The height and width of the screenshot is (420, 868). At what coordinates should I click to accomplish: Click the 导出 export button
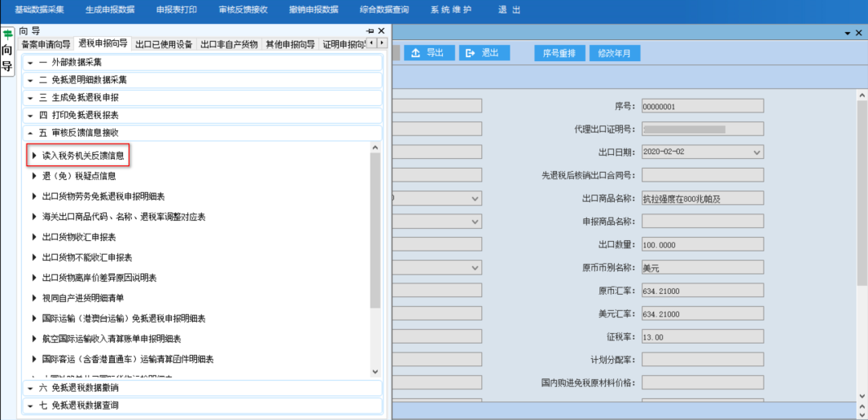[428, 53]
